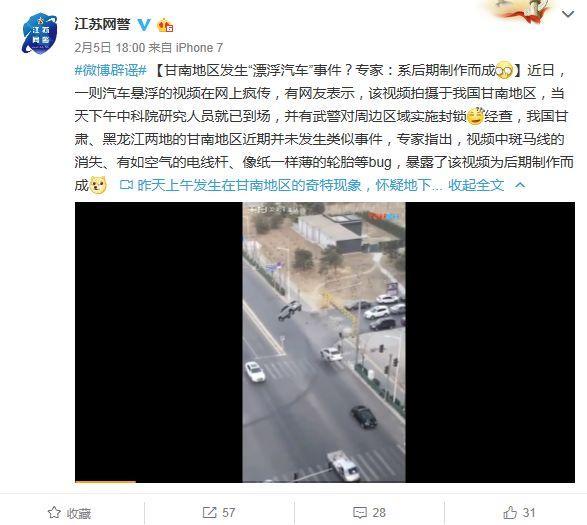Open the comments speech-bubble icon
Screen dimensions: 587x525
(360, 513)
